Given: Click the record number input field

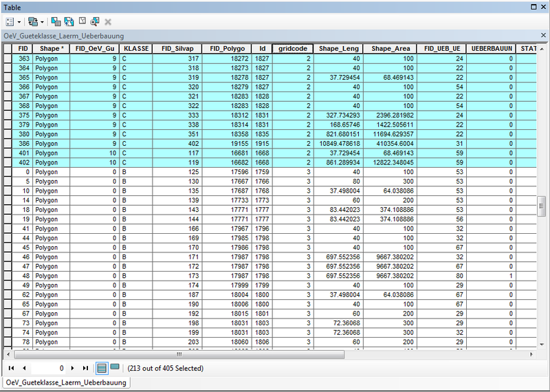Looking at the screenshot, I should pos(48,369).
